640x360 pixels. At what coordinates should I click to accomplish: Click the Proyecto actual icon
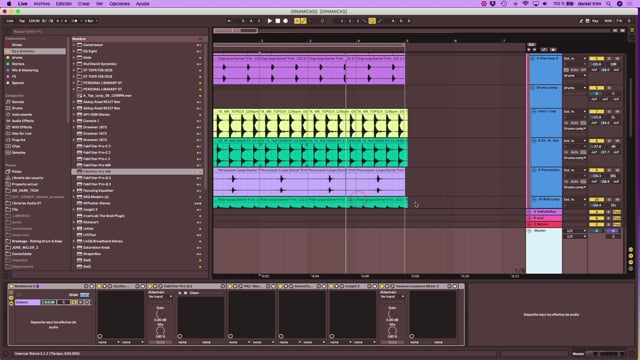(x=8, y=184)
